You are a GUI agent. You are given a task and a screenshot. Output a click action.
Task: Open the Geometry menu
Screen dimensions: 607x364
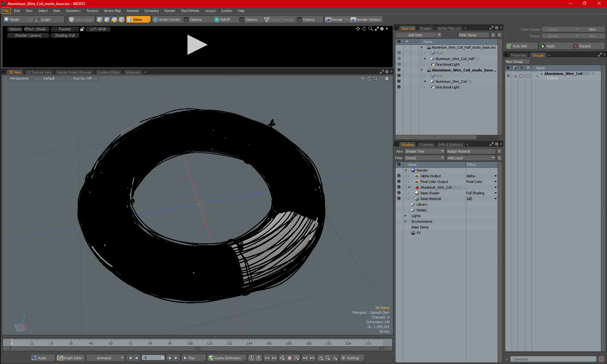click(x=73, y=11)
